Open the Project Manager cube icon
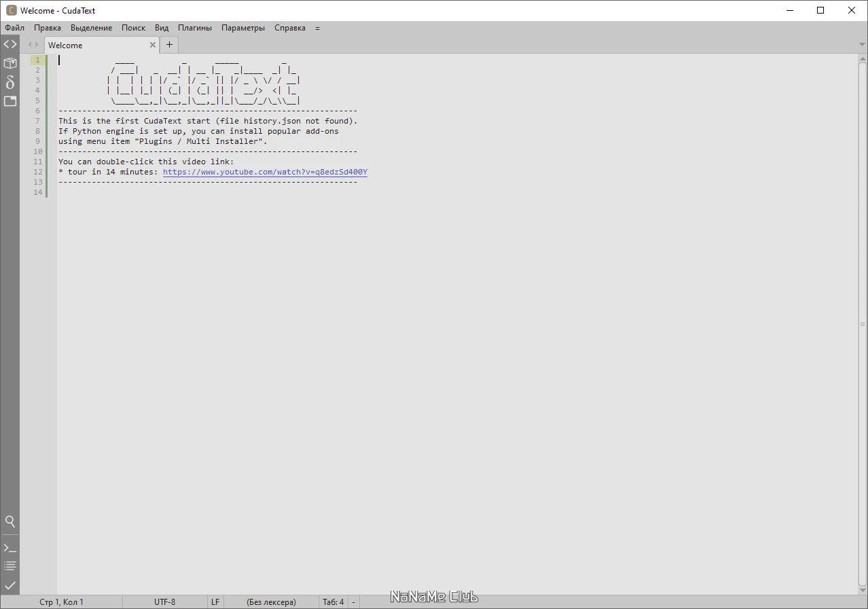The height and width of the screenshot is (609, 868). pos(10,63)
